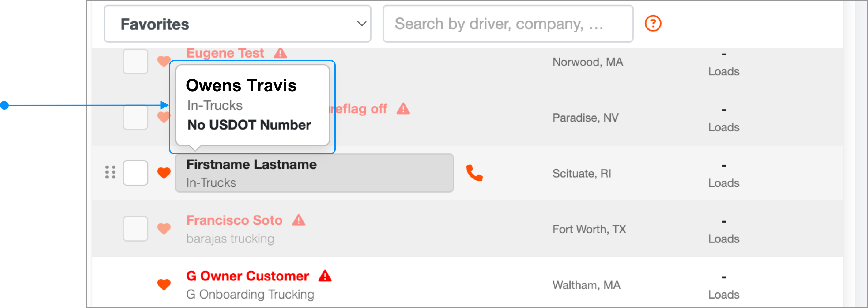The width and height of the screenshot is (868, 308).
Task: Toggle favorite heart for G Owner Customer
Action: (x=164, y=284)
